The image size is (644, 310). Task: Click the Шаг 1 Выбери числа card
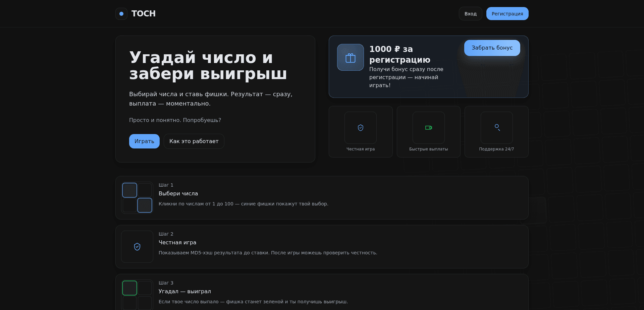(321, 197)
